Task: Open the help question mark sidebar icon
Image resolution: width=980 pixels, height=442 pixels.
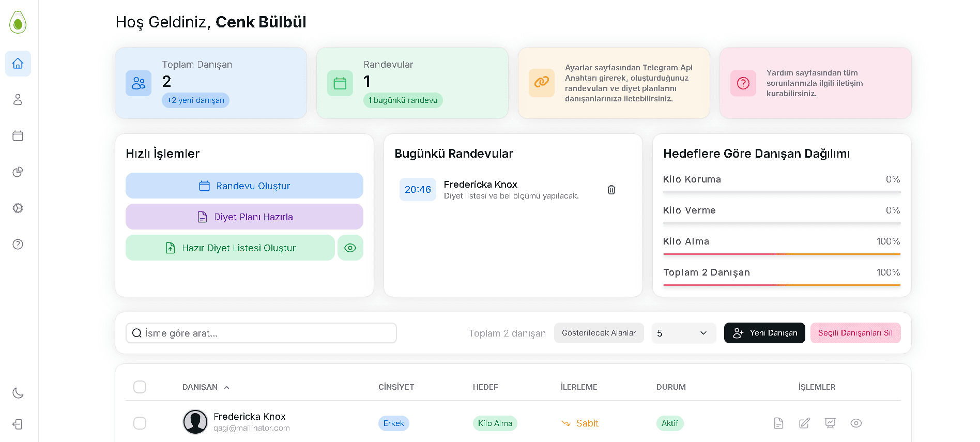Action: click(18, 244)
